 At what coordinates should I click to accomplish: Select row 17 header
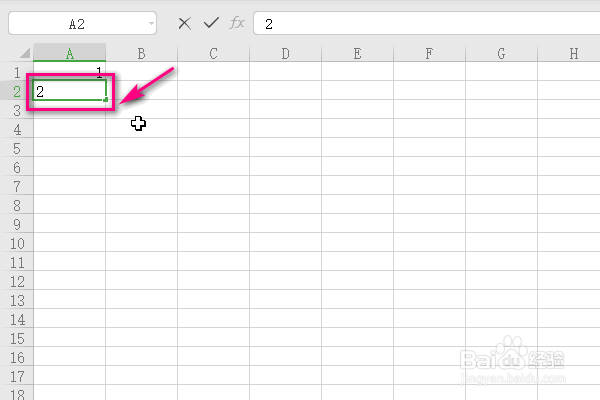pos(17,376)
